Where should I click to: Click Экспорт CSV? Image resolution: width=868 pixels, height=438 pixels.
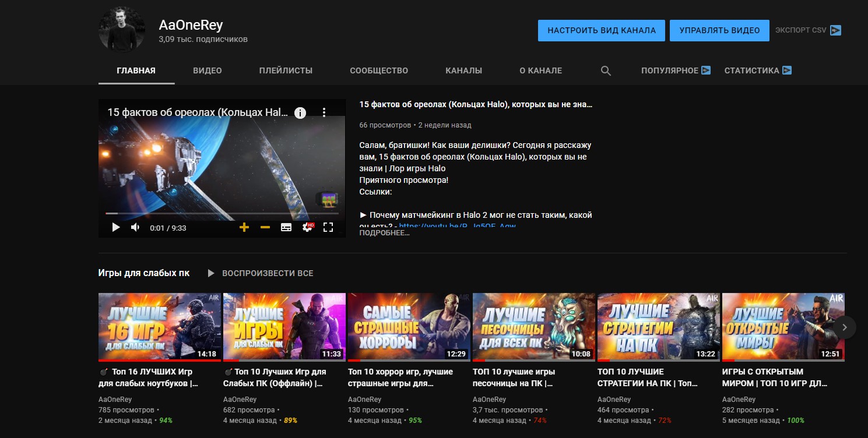pyautogui.click(x=801, y=30)
